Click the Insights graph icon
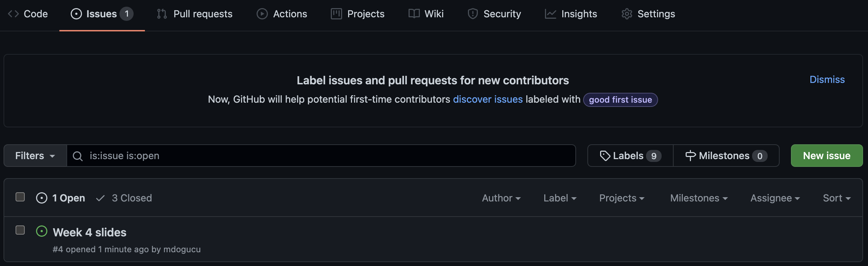The height and width of the screenshot is (266, 868). [550, 14]
